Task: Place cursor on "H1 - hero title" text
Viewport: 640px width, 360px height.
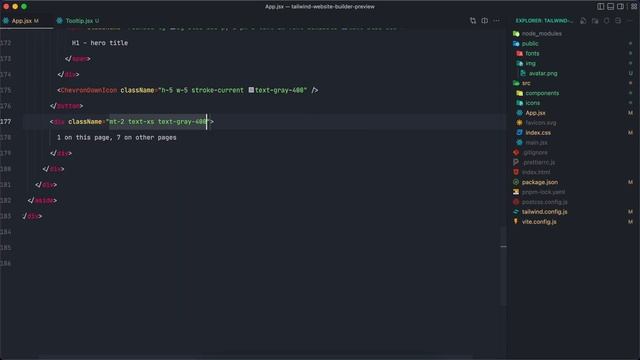Action: (x=100, y=43)
